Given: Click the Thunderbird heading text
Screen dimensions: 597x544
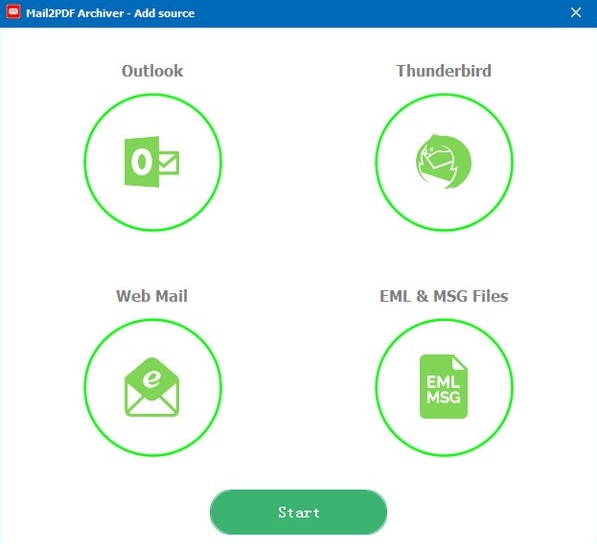Looking at the screenshot, I should coord(444,71).
